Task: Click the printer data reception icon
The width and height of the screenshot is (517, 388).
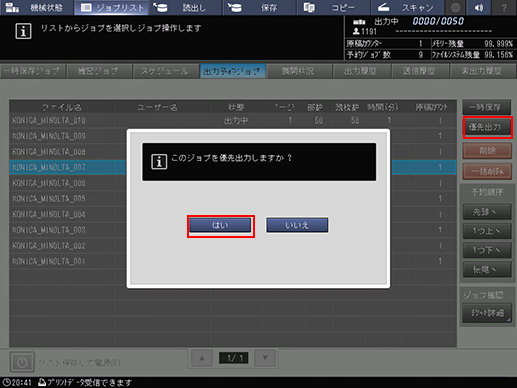Action: pyautogui.click(x=42, y=382)
